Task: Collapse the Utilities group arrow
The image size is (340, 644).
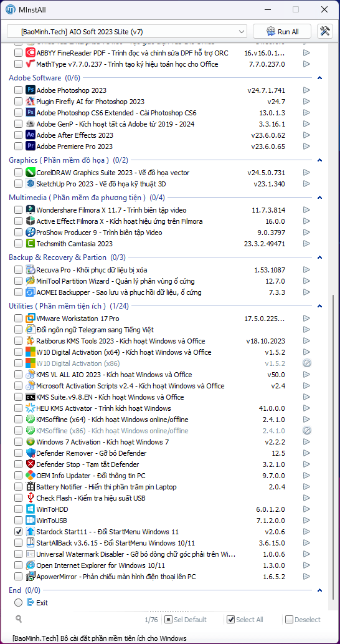Action: click(320, 306)
